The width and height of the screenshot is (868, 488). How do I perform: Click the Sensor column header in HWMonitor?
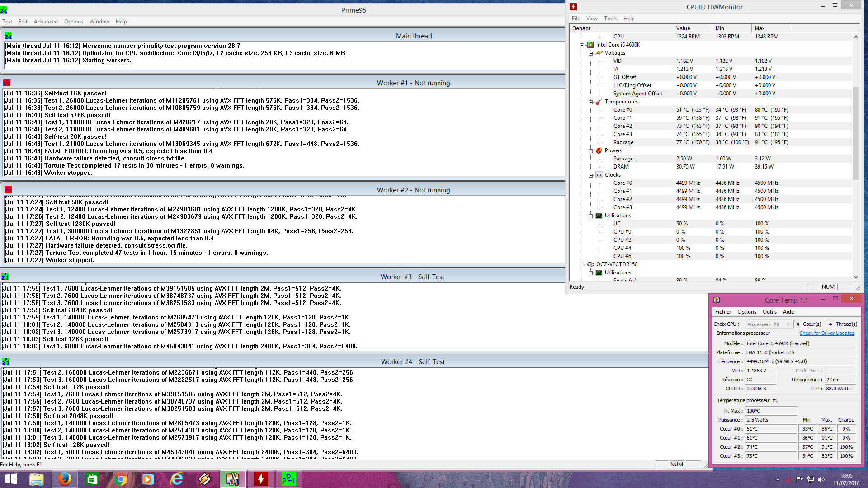coord(621,28)
